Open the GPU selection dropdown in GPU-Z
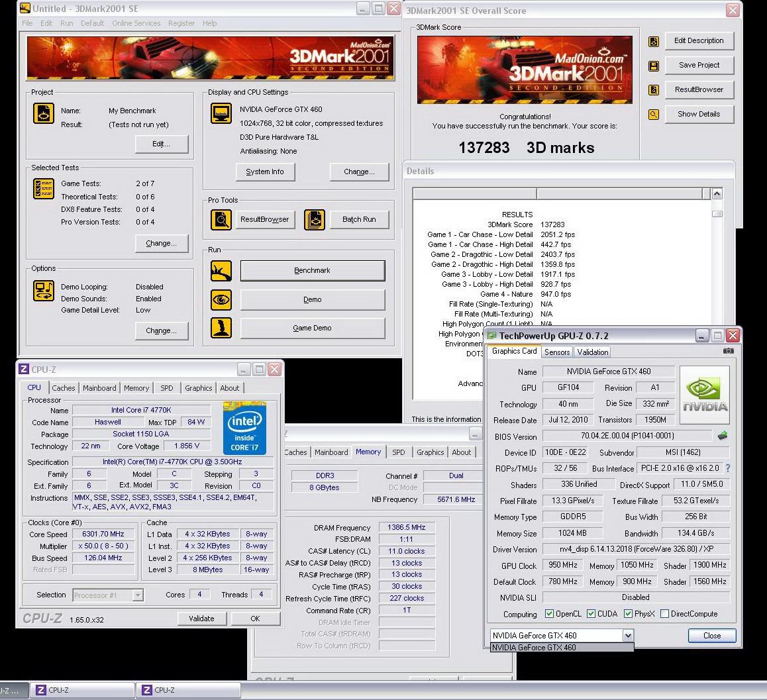Image resolution: width=767 pixels, height=700 pixels. 628,635
